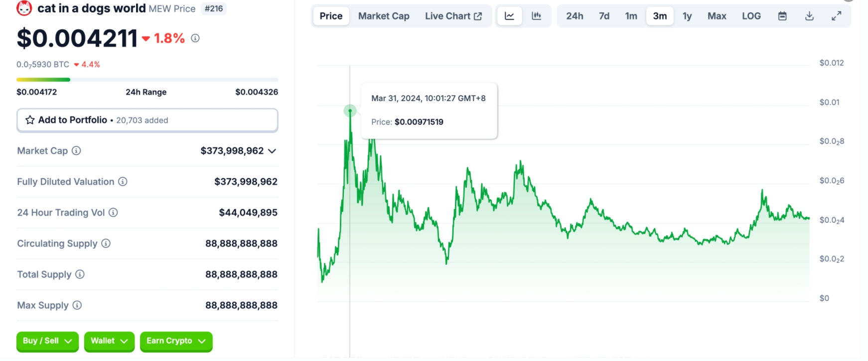Switch to the Market Cap tab
Screen dimensions: 868x361
[x=384, y=16]
